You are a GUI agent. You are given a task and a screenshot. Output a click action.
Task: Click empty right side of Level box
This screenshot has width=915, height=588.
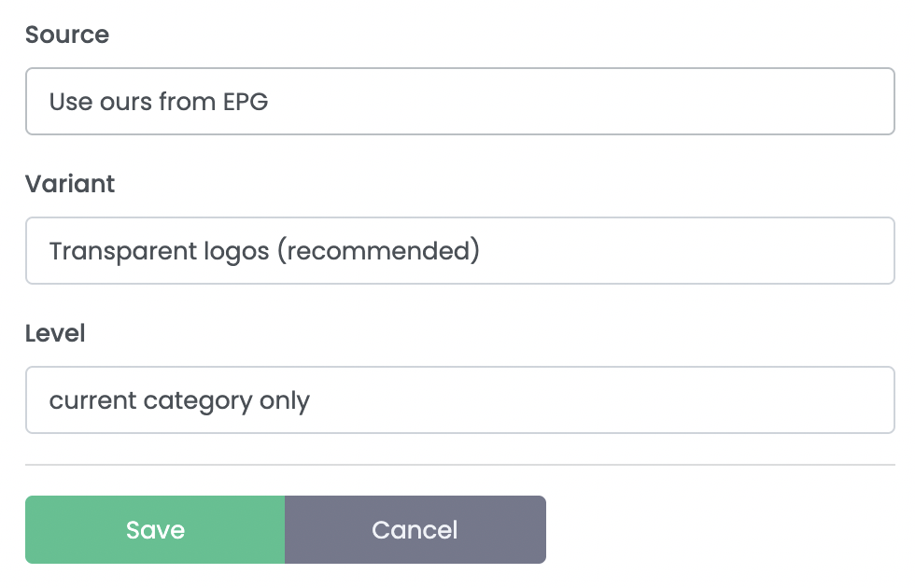tap(747, 399)
